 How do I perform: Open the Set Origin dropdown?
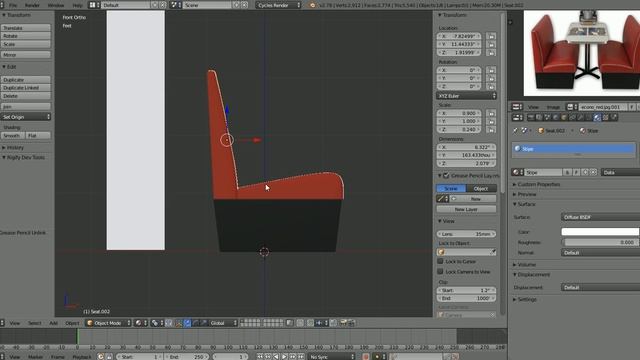26,117
